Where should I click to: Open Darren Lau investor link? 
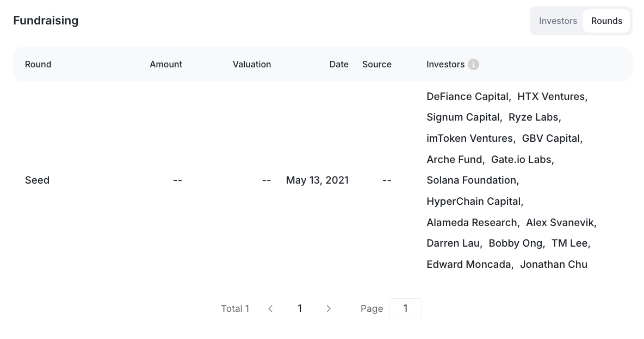click(453, 243)
